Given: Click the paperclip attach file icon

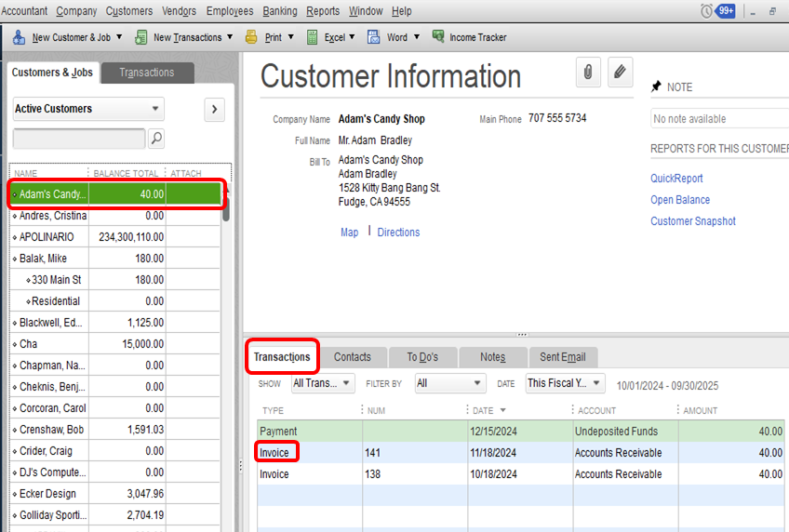Looking at the screenshot, I should pos(588,73).
